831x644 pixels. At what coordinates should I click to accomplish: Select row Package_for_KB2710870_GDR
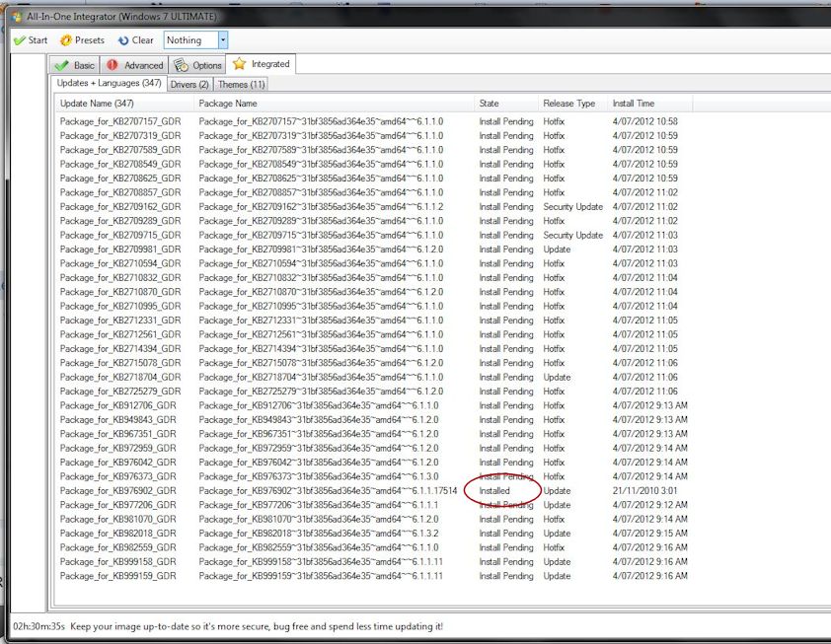point(374,292)
